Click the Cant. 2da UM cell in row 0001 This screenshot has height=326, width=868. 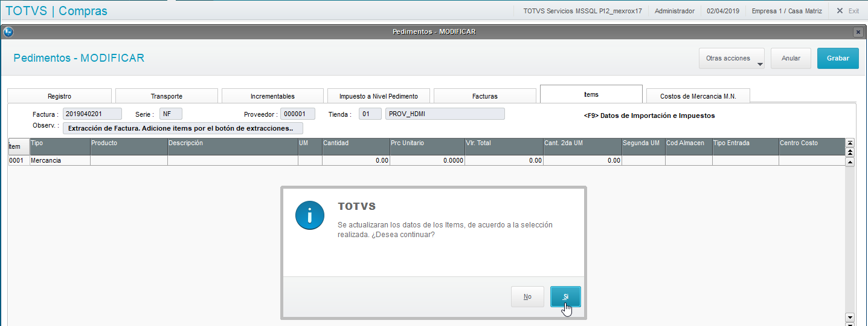click(x=582, y=161)
